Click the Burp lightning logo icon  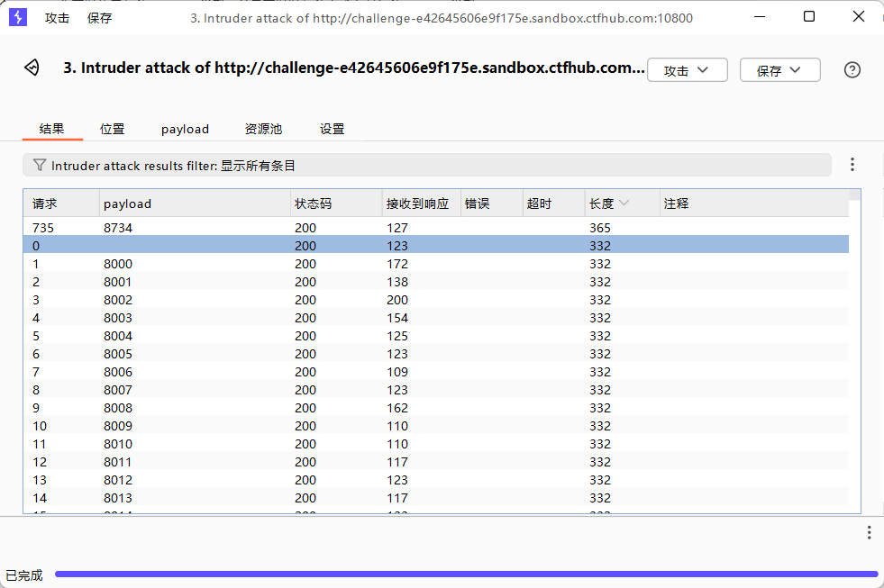(18, 17)
